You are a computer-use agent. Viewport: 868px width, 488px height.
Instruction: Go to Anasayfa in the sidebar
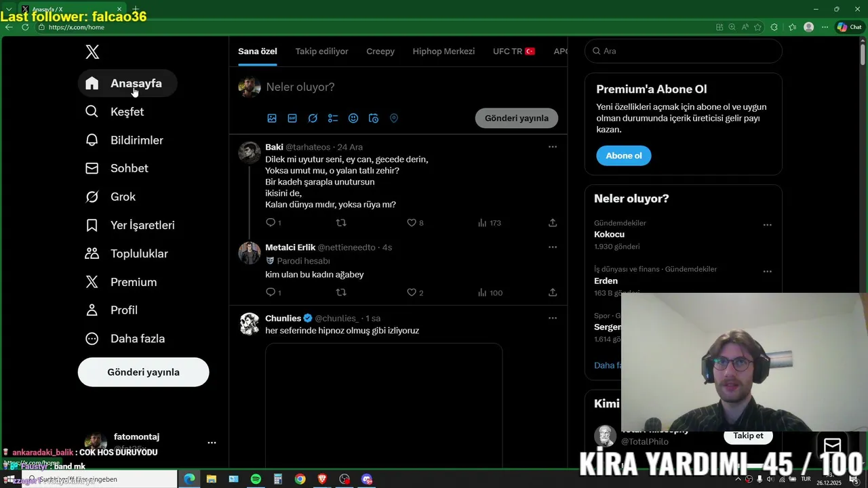127,83
